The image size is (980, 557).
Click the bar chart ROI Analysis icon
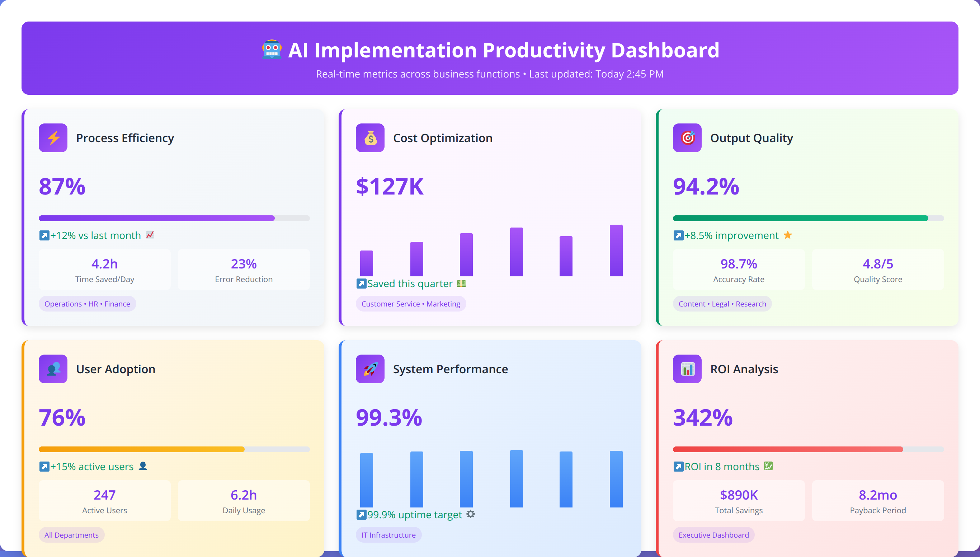click(687, 369)
